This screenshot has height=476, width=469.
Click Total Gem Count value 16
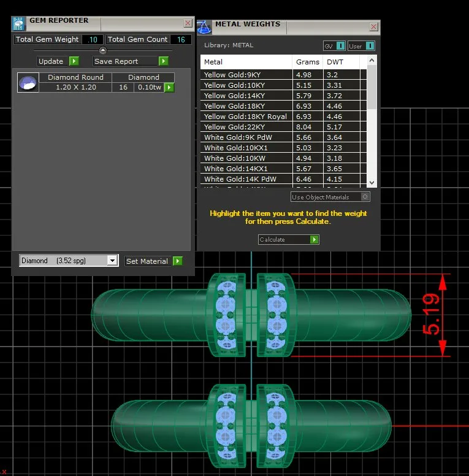pos(181,39)
